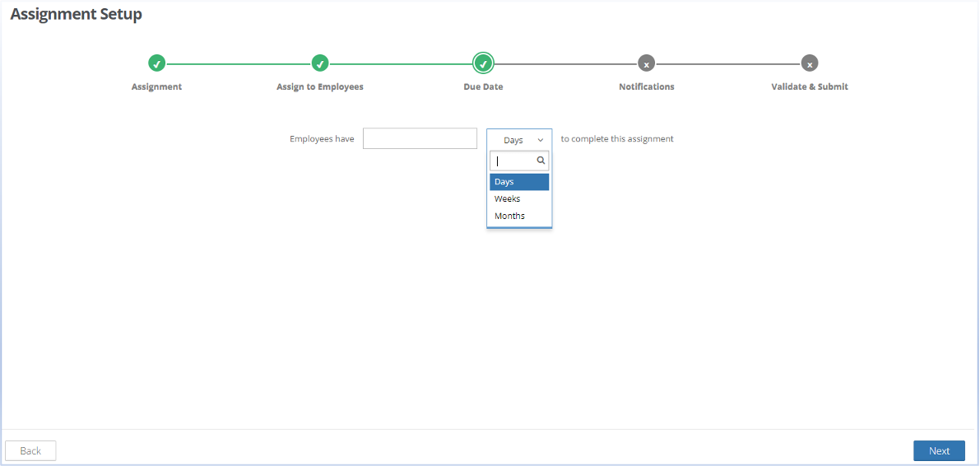The height and width of the screenshot is (466, 980).
Task: Click the Assignment step label
Action: [157, 87]
